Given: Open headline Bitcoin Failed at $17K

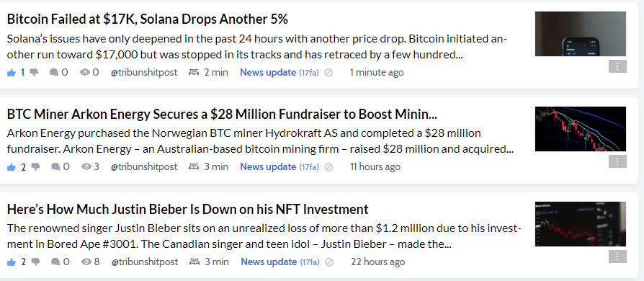Looking at the screenshot, I should coord(148,19).
